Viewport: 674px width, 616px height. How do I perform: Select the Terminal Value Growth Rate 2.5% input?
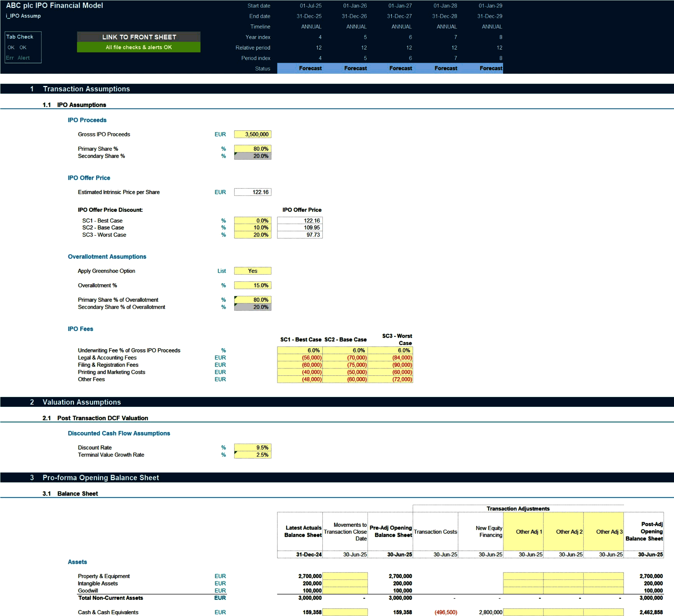[x=253, y=455]
